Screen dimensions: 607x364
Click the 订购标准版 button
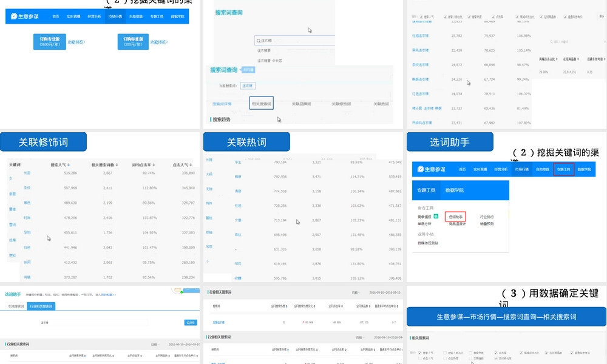click(133, 42)
